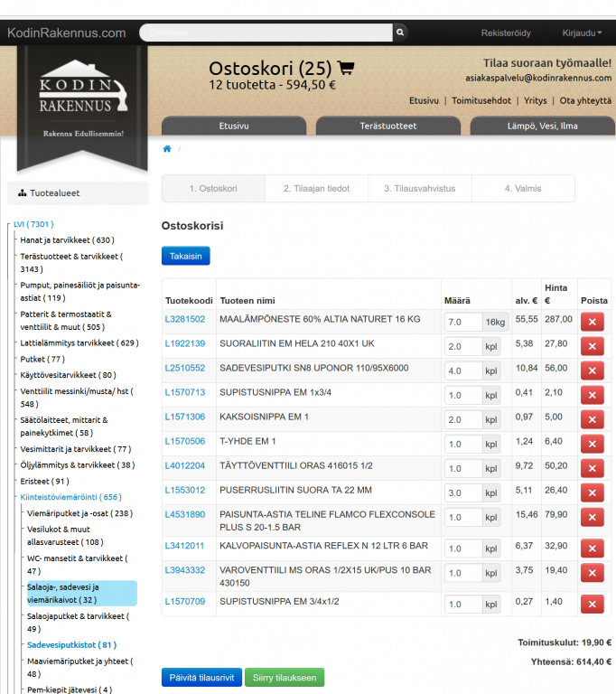Remove MAALÄMPÖNESTE 60% ALTIA row

coord(593,322)
